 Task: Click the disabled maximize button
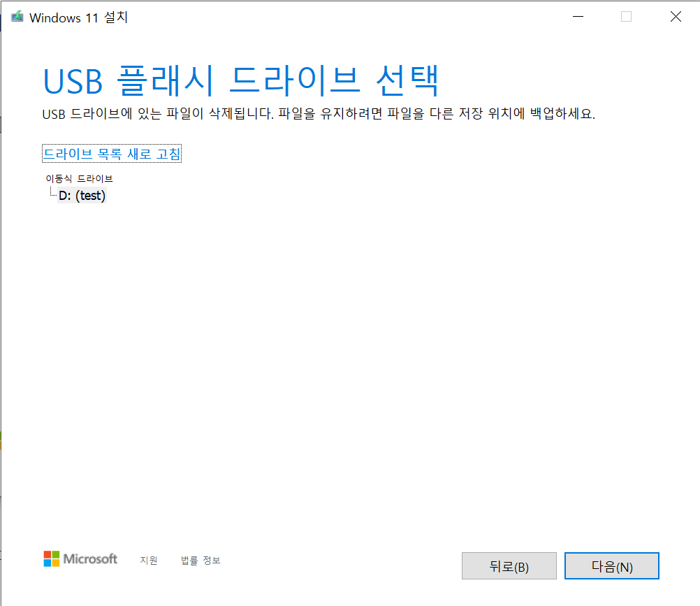(627, 17)
